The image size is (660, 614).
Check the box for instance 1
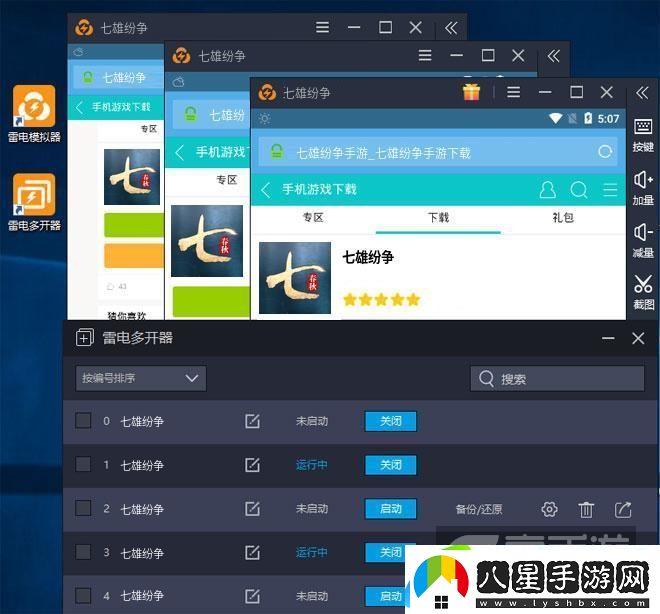tap(83, 464)
